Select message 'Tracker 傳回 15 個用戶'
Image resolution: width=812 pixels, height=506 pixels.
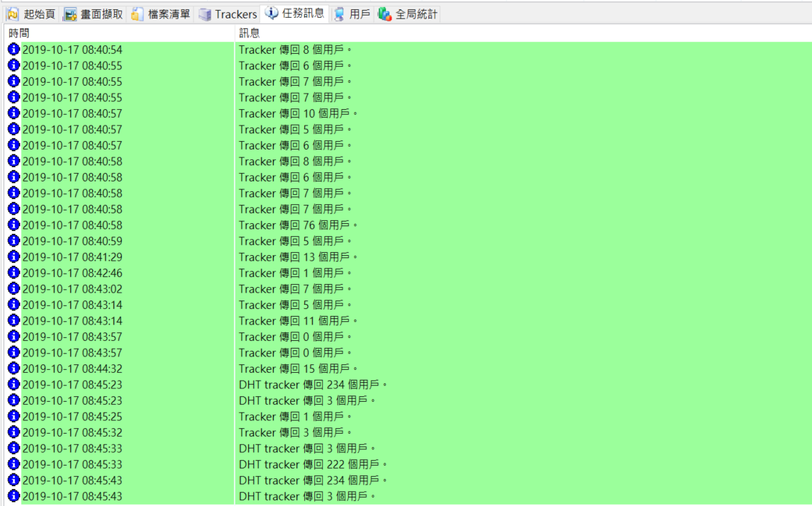pos(299,369)
